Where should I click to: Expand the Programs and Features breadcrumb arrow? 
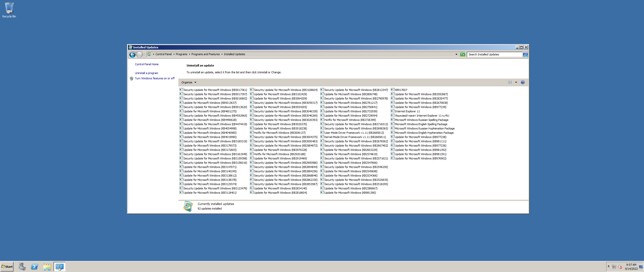222,54
